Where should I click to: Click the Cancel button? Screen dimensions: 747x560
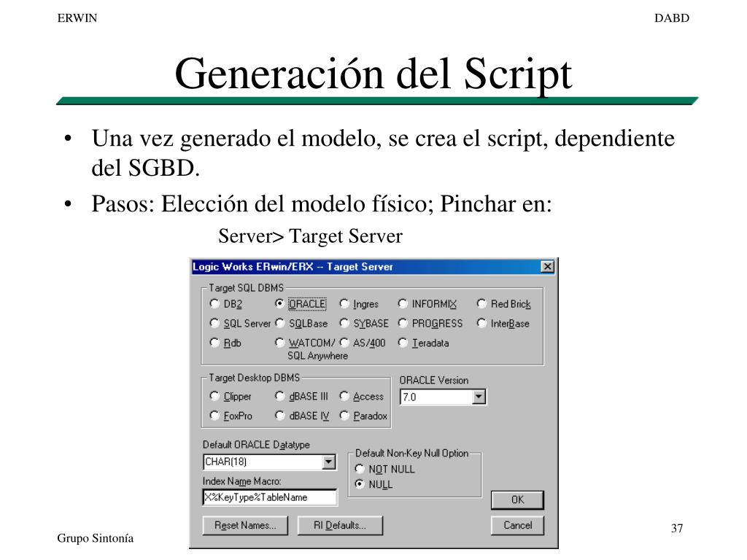coord(517,525)
